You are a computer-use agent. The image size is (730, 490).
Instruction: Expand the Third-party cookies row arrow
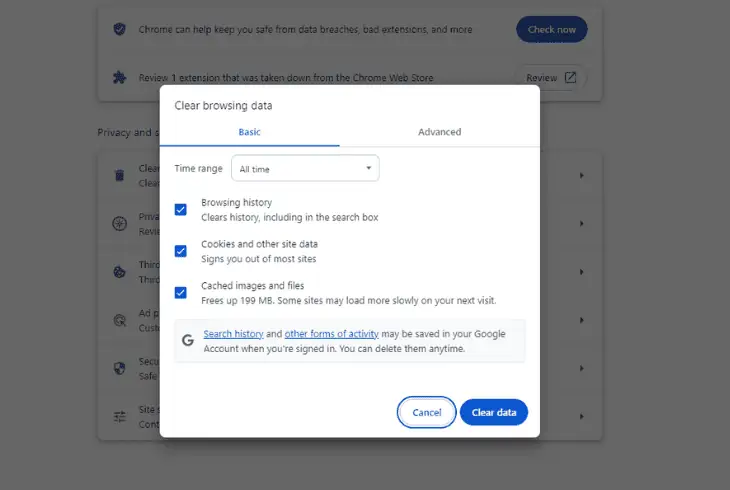[x=581, y=272]
